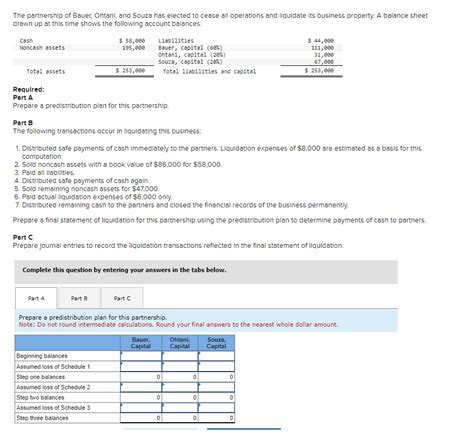
Task: Click the 'Bauer, capital (60%)' line
Action: (190, 48)
